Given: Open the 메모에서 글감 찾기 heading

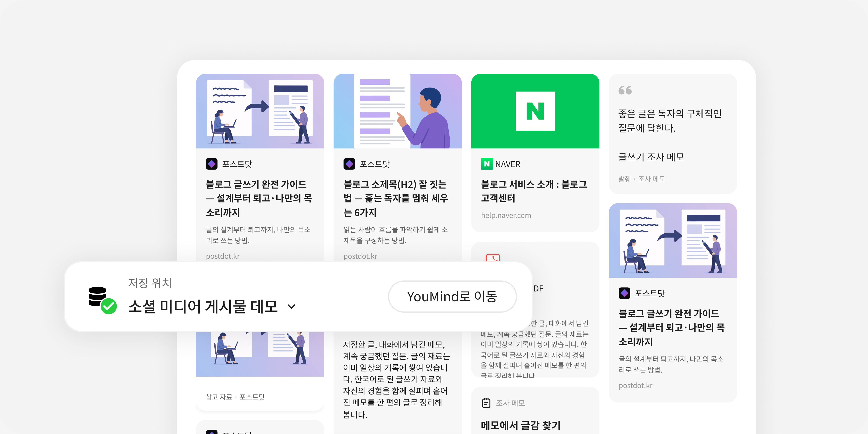Looking at the screenshot, I should point(521,425).
